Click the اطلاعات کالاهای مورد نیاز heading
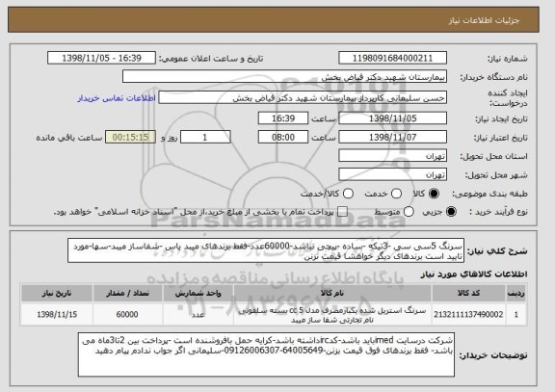 (x=474, y=274)
